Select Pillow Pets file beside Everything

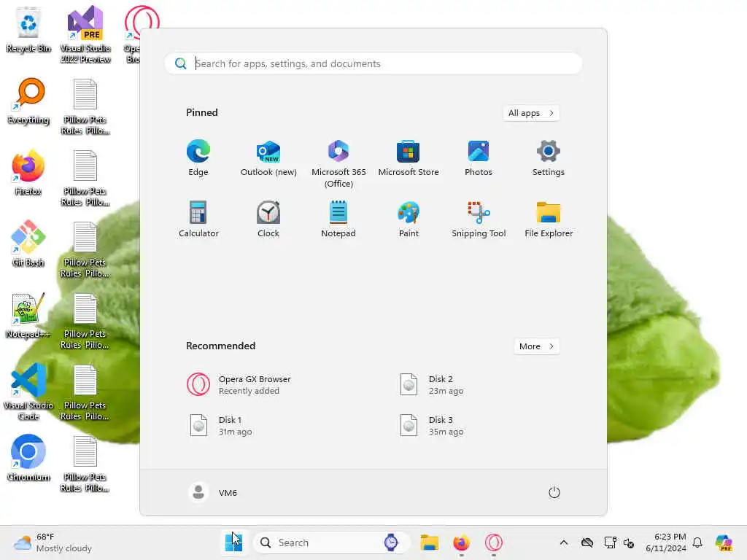[85, 106]
